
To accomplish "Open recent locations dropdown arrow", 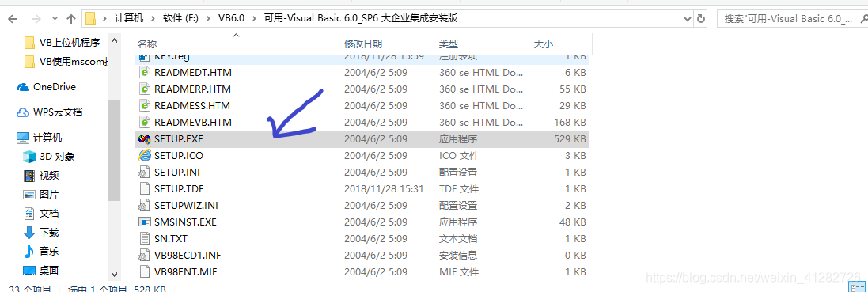I will (55, 19).
